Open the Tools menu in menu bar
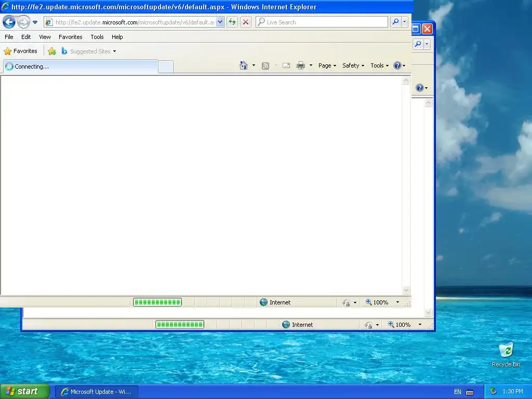Viewport: 532px width, 399px height. [97, 37]
